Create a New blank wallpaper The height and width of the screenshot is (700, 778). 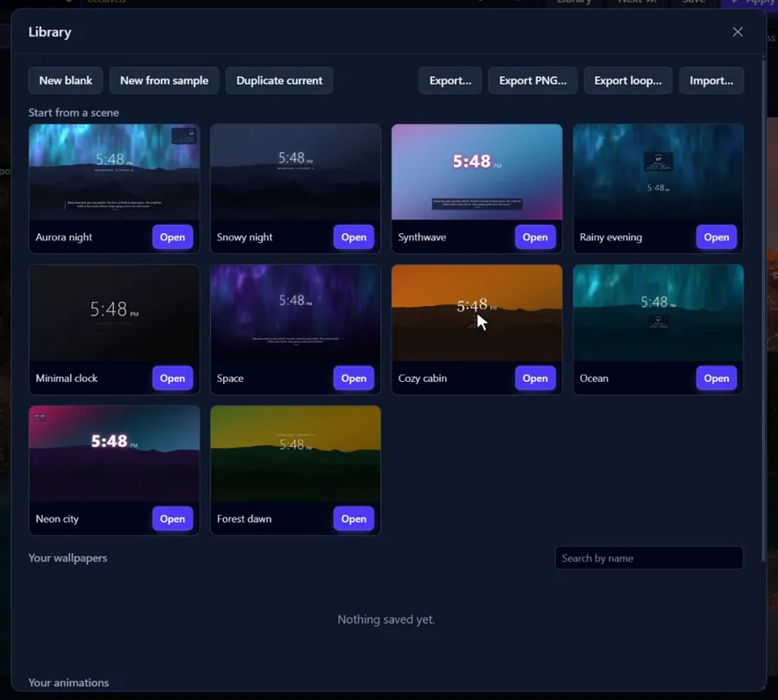point(66,80)
